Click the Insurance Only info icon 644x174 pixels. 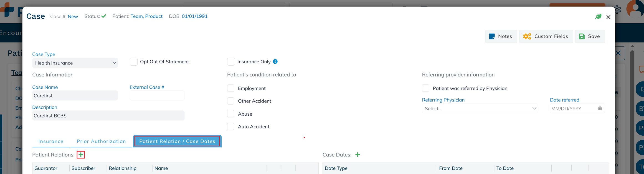pyautogui.click(x=275, y=61)
